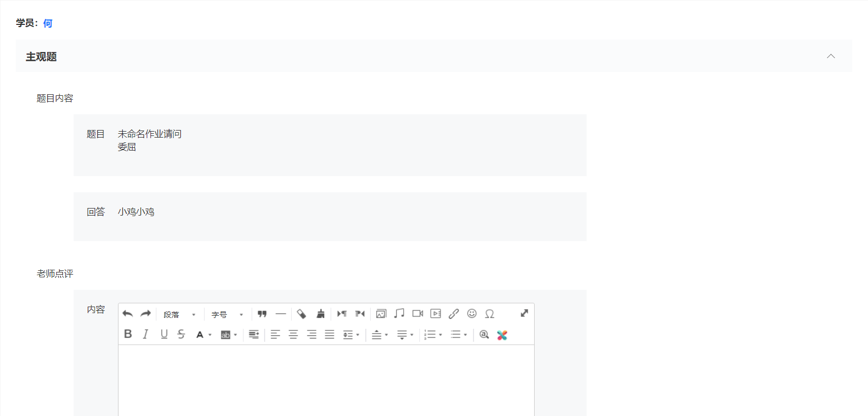Image resolution: width=868 pixels, height=416 pixels.
Task: Insert a blockquote with the quote icon
Action: [x=262, y=314]
